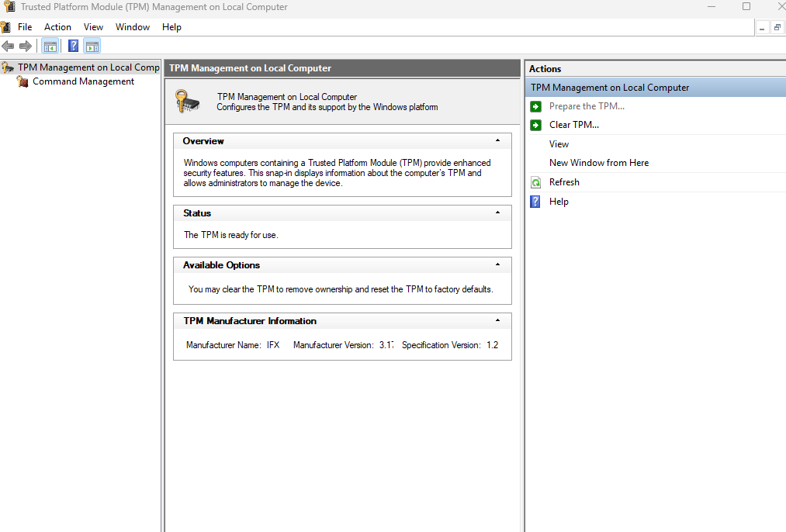Click the Forward arrow in the toolbar
The image size is (786, 532).
pyautogui.click(x=26, y=46)
